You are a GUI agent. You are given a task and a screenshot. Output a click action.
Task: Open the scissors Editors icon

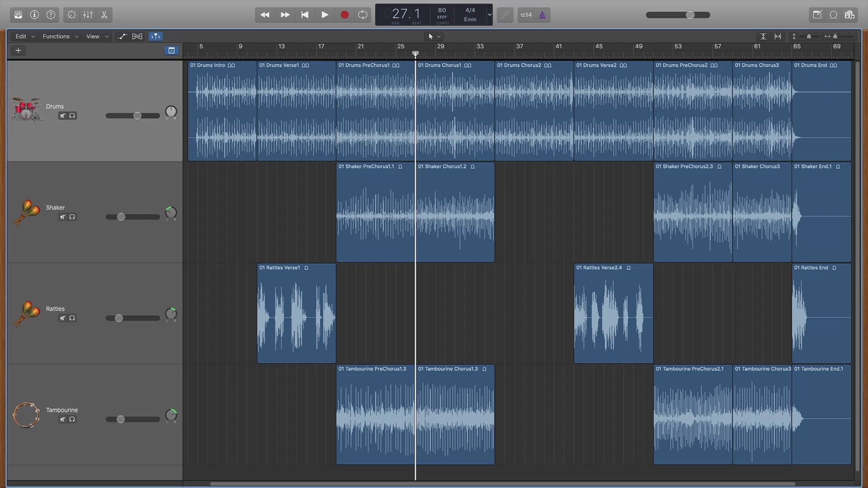pyautogui.click(x=104, y=15)
